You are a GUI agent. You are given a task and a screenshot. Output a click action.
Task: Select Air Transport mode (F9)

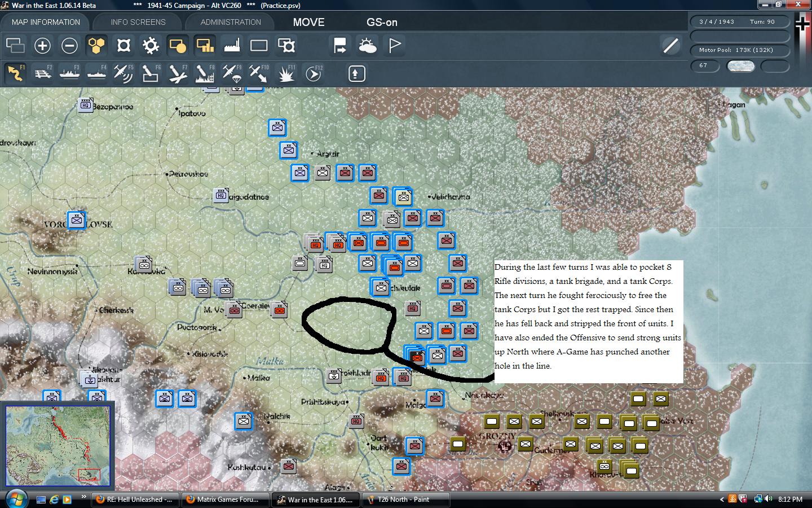click(232, 73)
